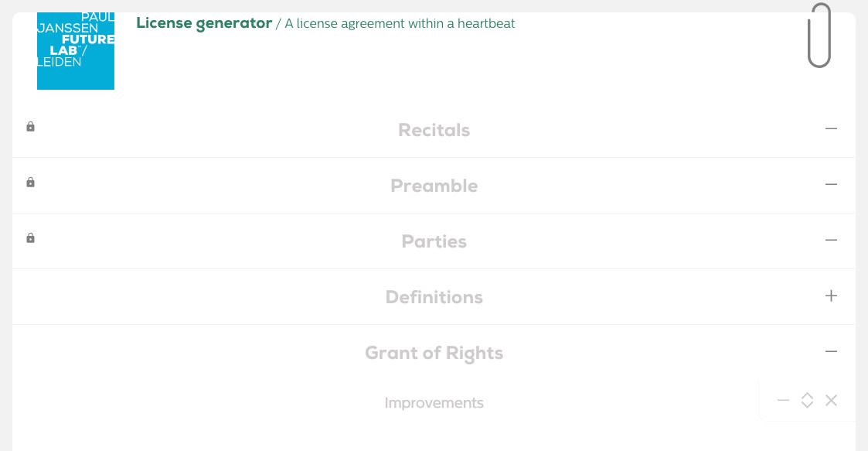Click the Grant of Rights heading
The height and width of the screenshot is (451, 868).
point(434,353)
